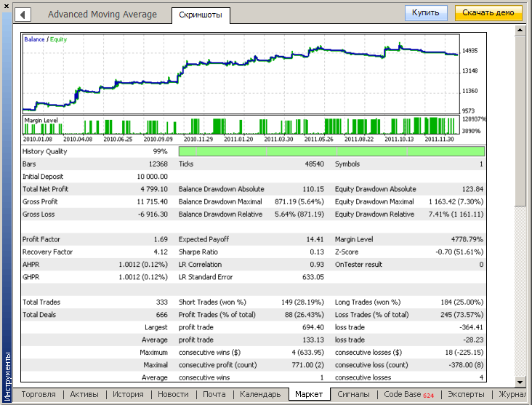Viewport: 532px width, 405px height.
Task: Click the Gross Loss value -6 916.30
Action: click(153, 214)
